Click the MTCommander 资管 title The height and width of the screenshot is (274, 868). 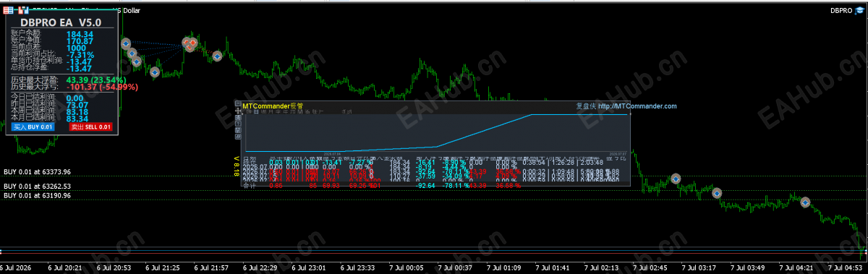point(273,106)
